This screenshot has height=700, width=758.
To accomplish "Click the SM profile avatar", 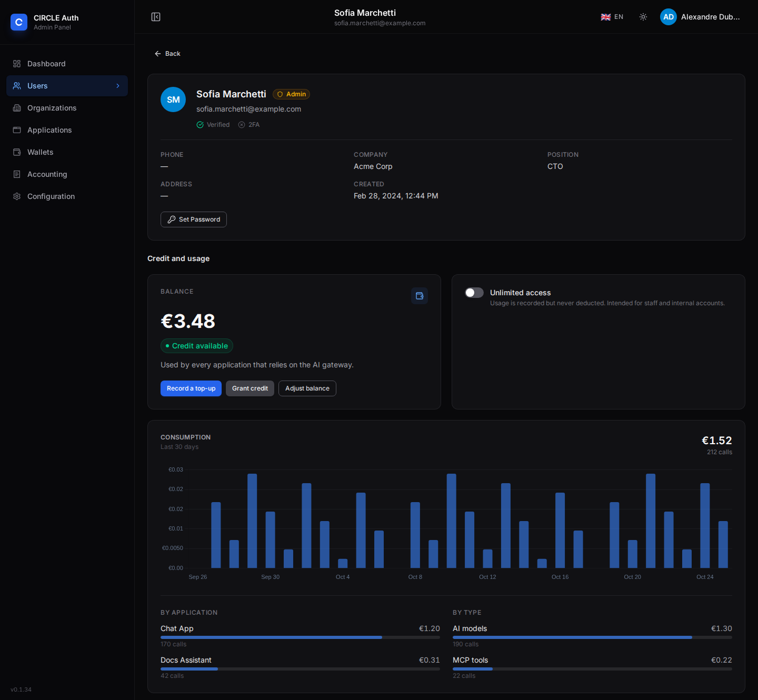I will pos(173,99).
